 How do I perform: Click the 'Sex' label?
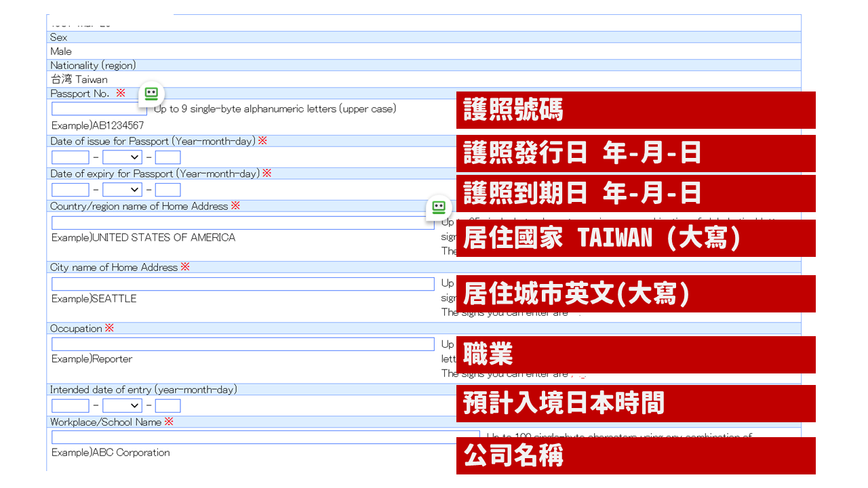point(59,37)
